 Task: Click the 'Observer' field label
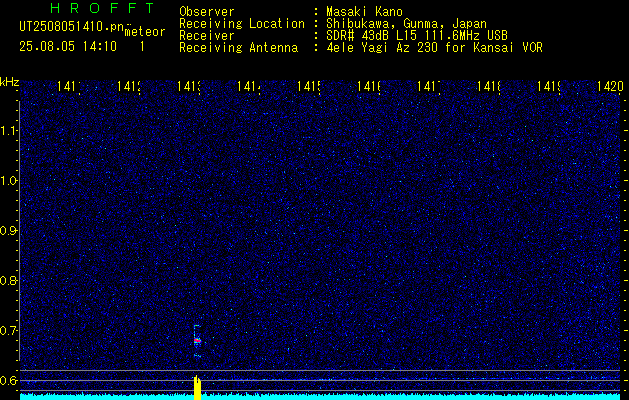(207, 12)
